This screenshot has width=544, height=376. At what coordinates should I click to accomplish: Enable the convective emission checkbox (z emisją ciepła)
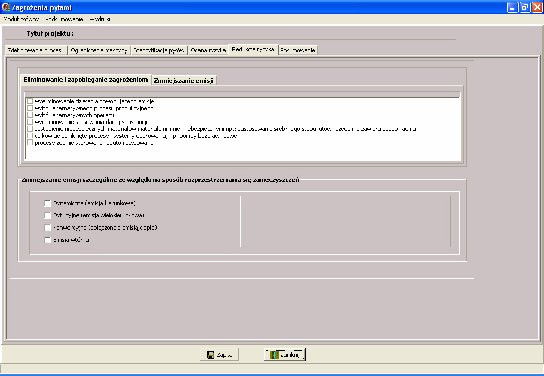(48, 228)
